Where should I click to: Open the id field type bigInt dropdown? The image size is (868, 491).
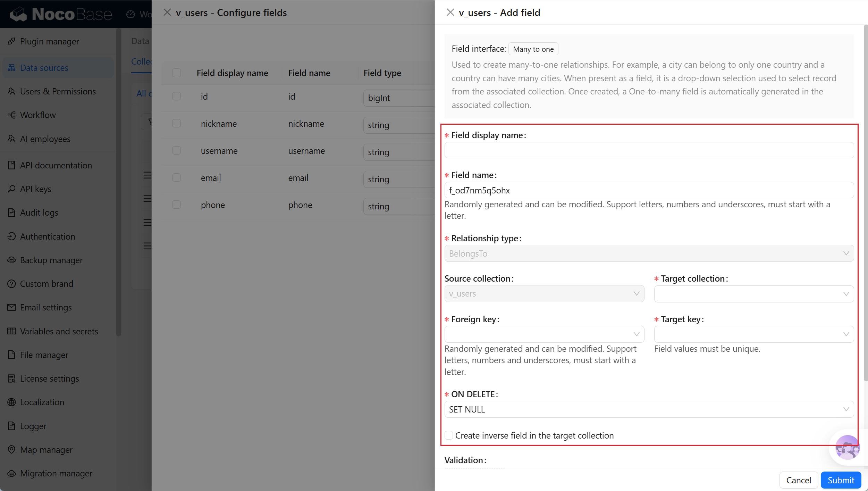tap(399, 98)
